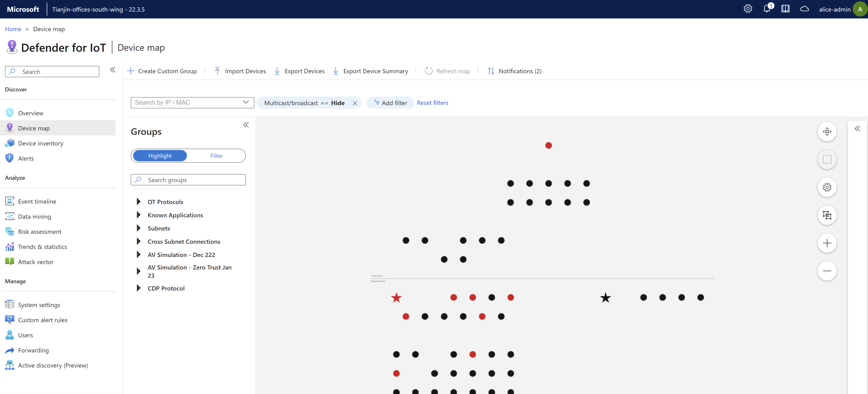Open Device inventory in sidebar
The height and width of the screenshot is (394, 868).
pos(40,143)
